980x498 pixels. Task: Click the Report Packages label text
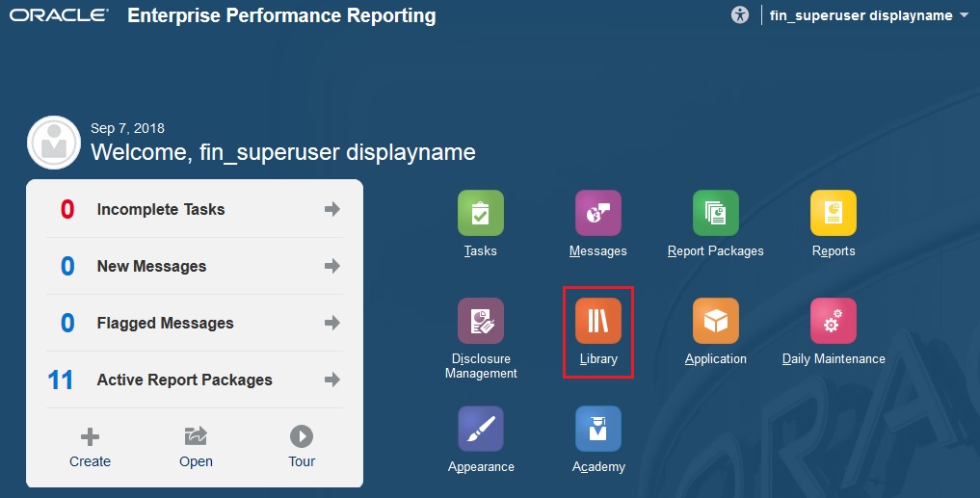pos(716,251)
